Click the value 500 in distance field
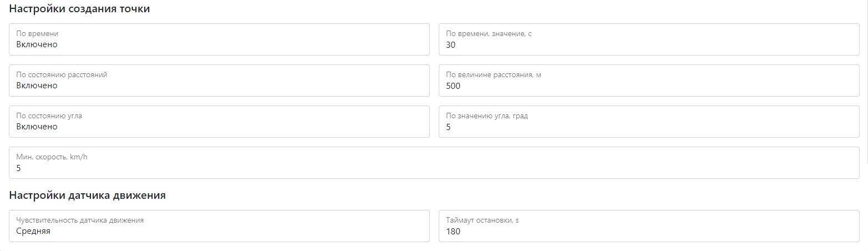Screen dimensions: 868x251 (453, 86)
